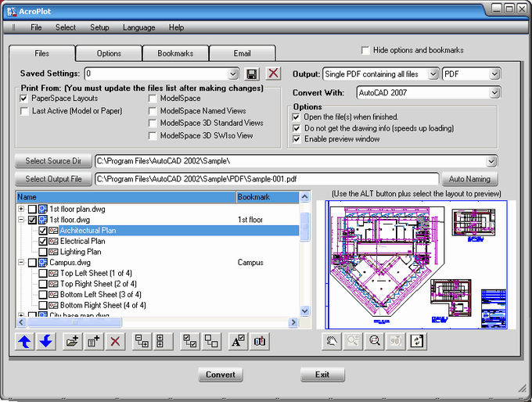Click the Auto Naming button
This screenshot has width=532, height=402.
tap(469, 179)
